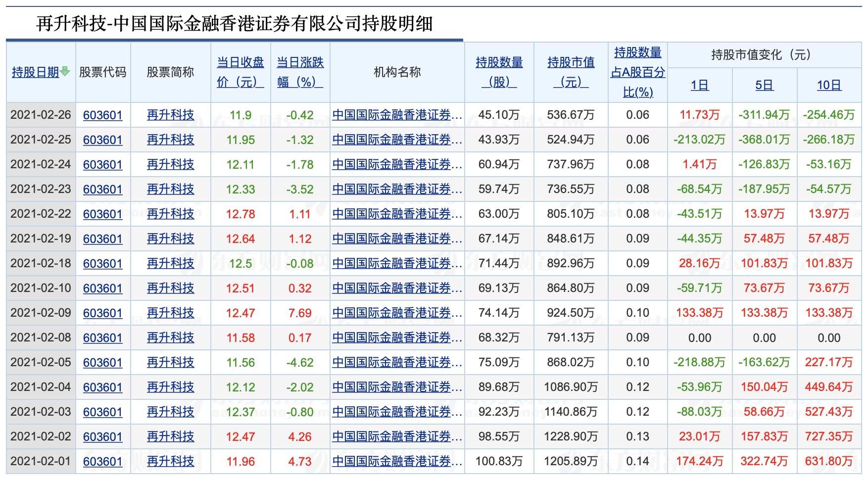Open 再升科技 link in 2021-02-23 row
Viewport: 868px width, 483px height.
pos(171,190)
